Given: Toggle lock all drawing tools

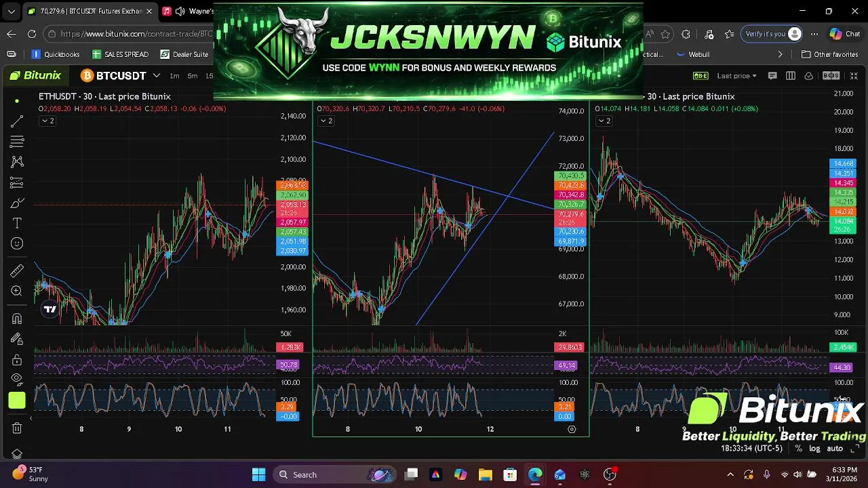Looking at the screenshot, I should click(x=17, y=359).
